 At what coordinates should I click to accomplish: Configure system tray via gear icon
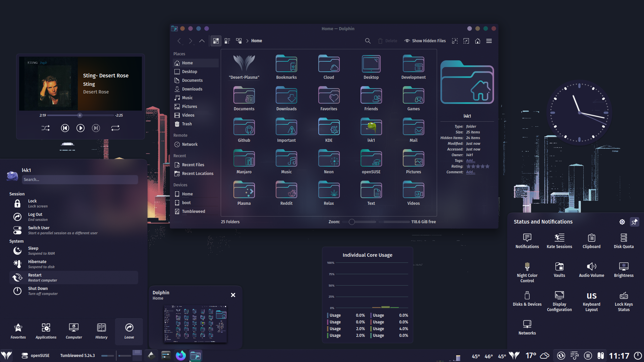[622, 222]
